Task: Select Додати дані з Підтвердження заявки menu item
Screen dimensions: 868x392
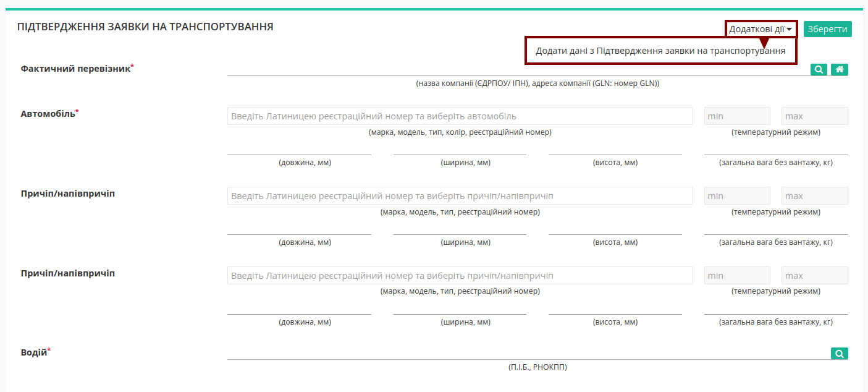Action: tap(660, 51)
